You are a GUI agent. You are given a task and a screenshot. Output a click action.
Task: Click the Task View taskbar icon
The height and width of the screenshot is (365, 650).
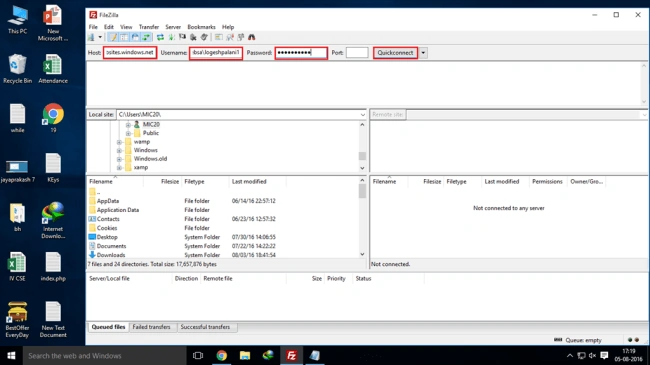198,355
